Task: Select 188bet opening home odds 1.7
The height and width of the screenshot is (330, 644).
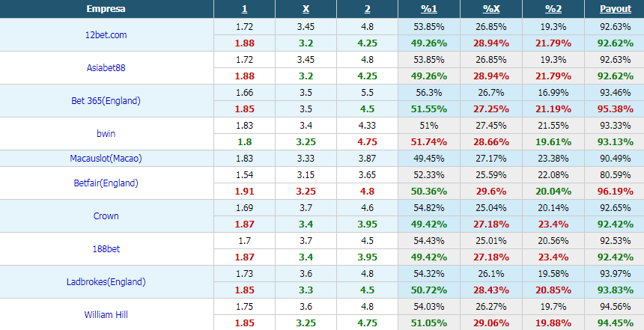Action: click(244, 240)
